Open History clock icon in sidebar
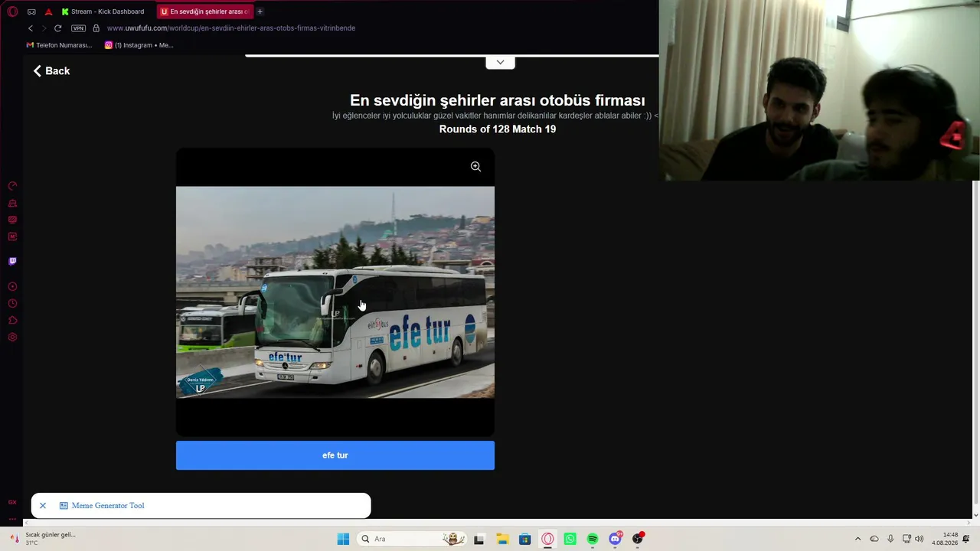 (x=12, y=304)
